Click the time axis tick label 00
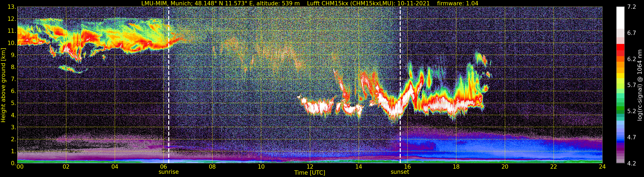Image resolution: width=644 pixels, height=177 pixels. (20, 167)
